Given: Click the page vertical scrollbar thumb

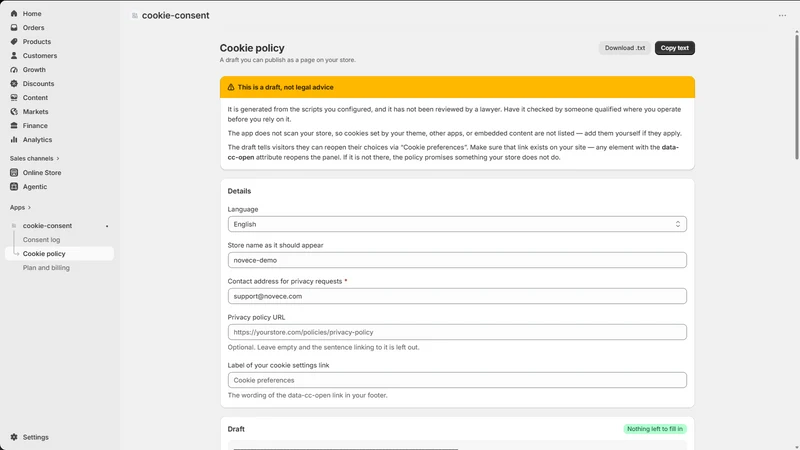Looking at the screenshot, I should (x=796, y=96).
